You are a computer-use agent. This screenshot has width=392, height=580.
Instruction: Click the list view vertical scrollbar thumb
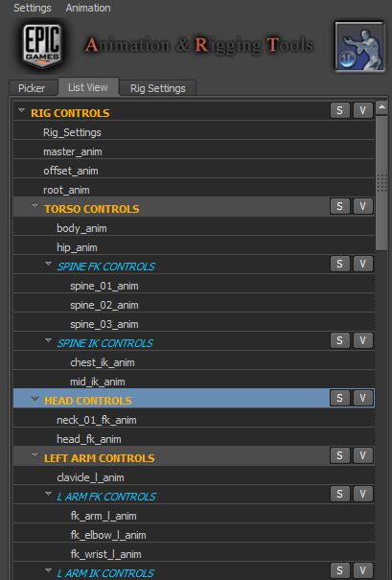pos(381,183)
